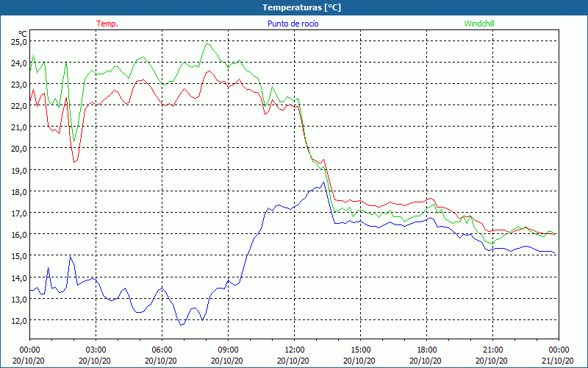The height and width of the screenshot is (368, 588).
Task: Click the 06:00 time axis label
Action: point(162,350)
